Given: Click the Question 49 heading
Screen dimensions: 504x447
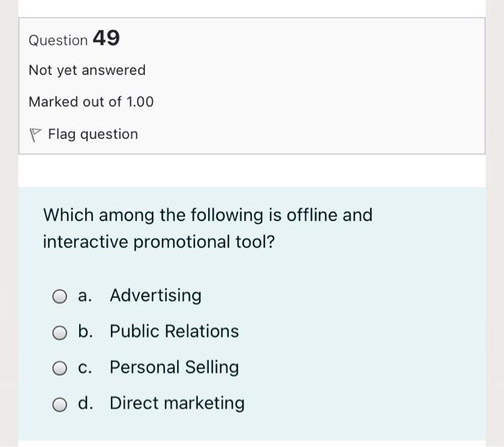Looking at the screenshot, I should click(x=73, y=40).
